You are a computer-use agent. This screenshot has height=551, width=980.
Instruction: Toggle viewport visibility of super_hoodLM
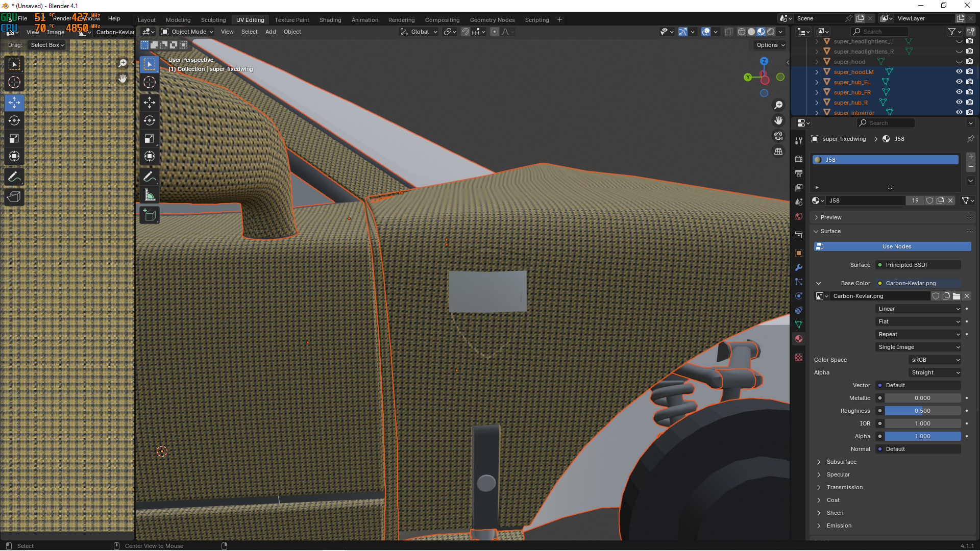pos(959,72)
